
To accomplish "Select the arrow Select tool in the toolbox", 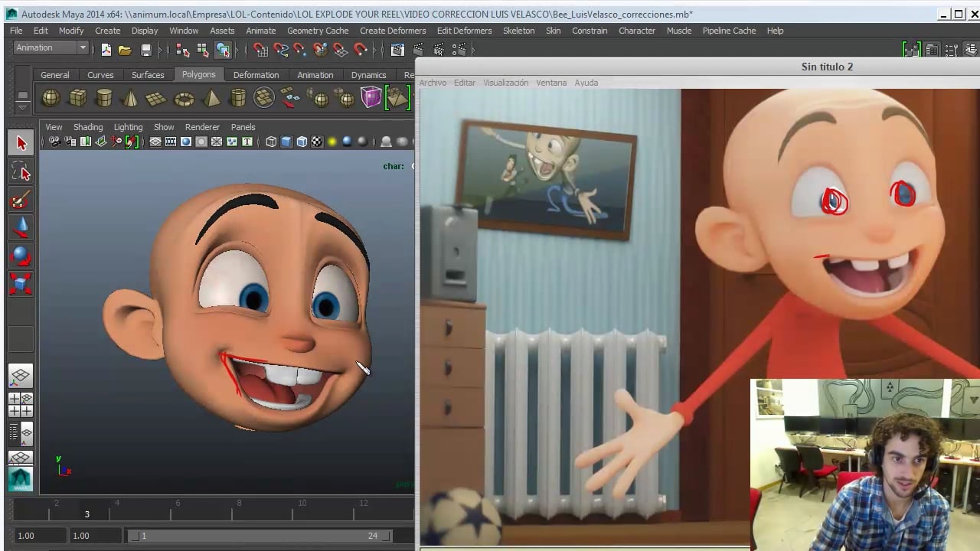I will tap(21, 143).
